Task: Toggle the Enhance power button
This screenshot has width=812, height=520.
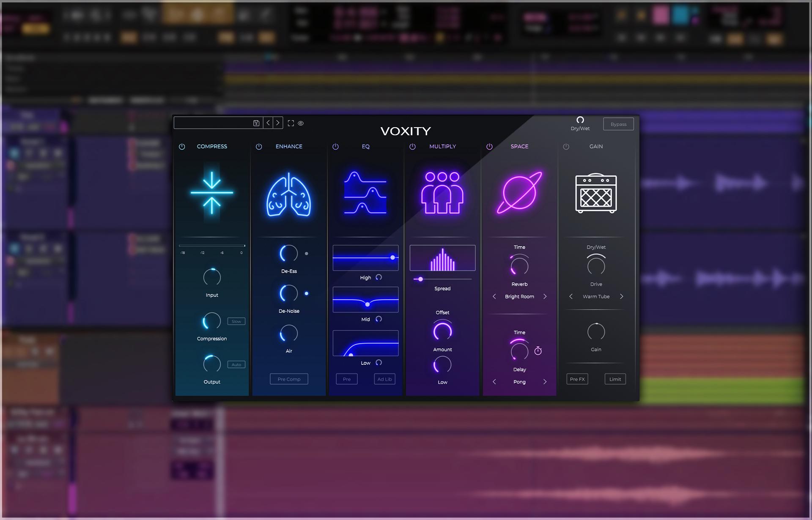Action: click(259, 146)
